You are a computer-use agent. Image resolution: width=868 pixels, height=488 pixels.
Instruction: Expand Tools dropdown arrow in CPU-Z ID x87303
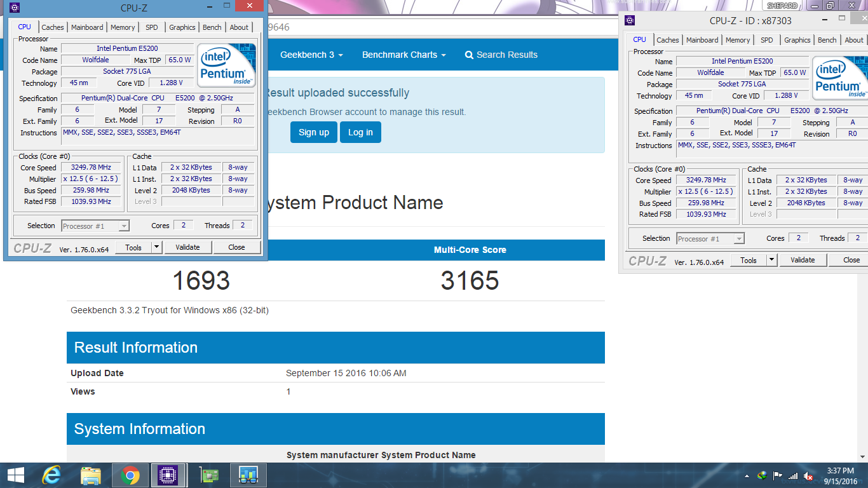pos(772,260)
